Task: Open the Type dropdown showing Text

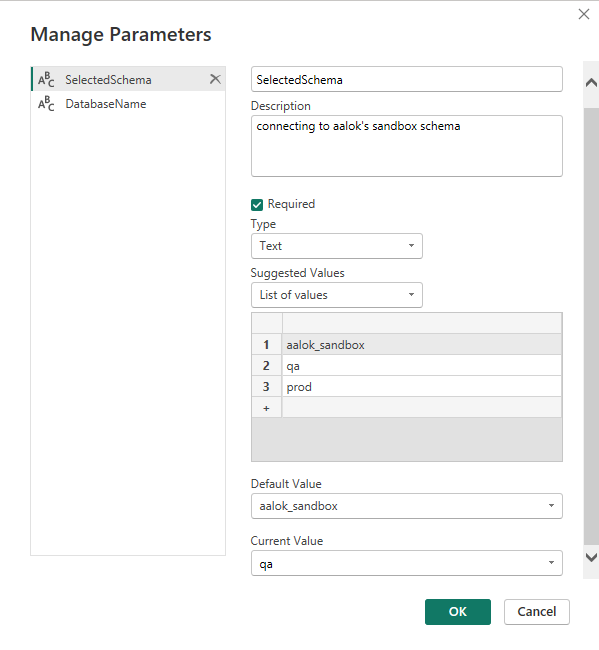Action: (x=337, y=246)
